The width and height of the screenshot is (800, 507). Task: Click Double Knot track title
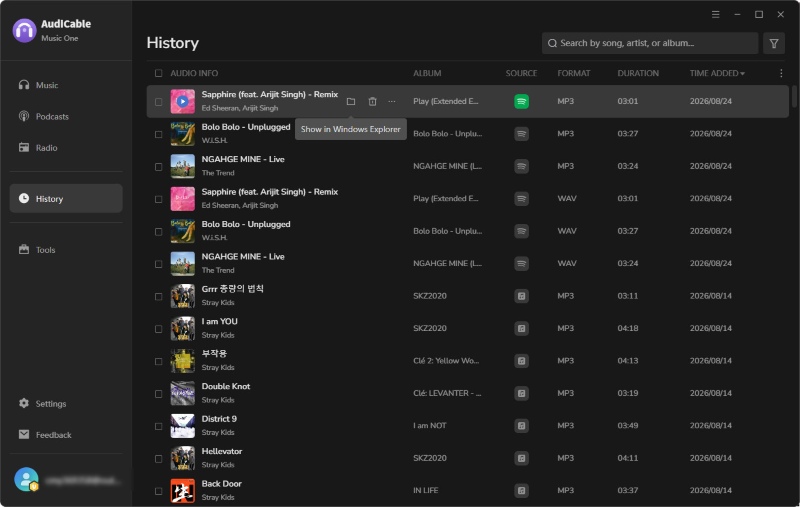point(226,386)
